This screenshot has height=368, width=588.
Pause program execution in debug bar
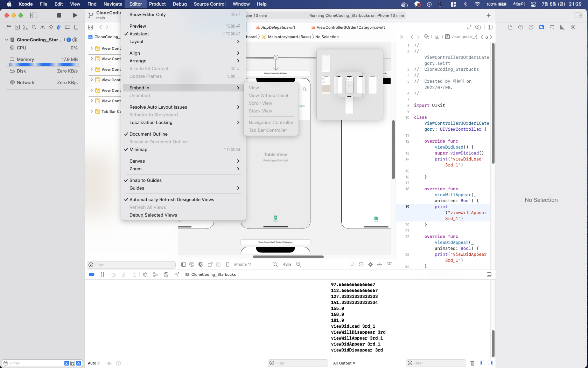tap(103, 275)
